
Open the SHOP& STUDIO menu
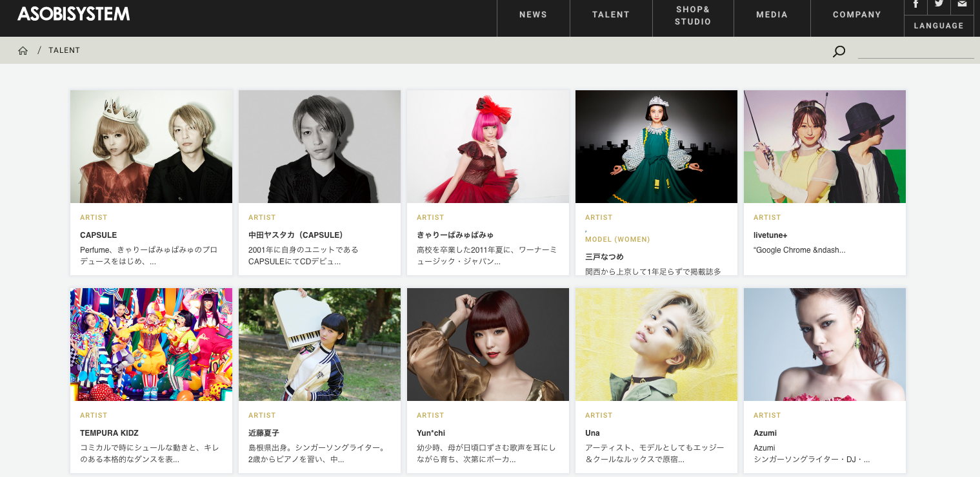click(x=693, y=15)
